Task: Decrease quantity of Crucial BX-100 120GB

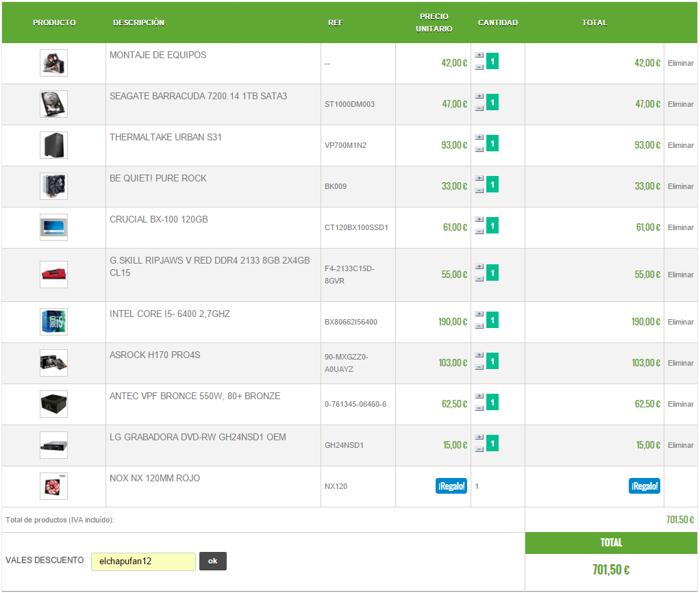Action: 479,231
